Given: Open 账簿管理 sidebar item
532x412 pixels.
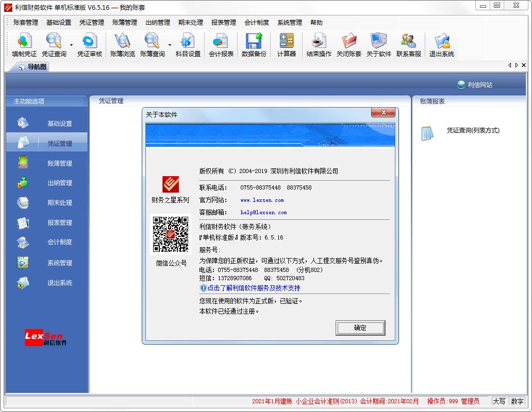Looking at the screenshot, I should tap(47, 163).
